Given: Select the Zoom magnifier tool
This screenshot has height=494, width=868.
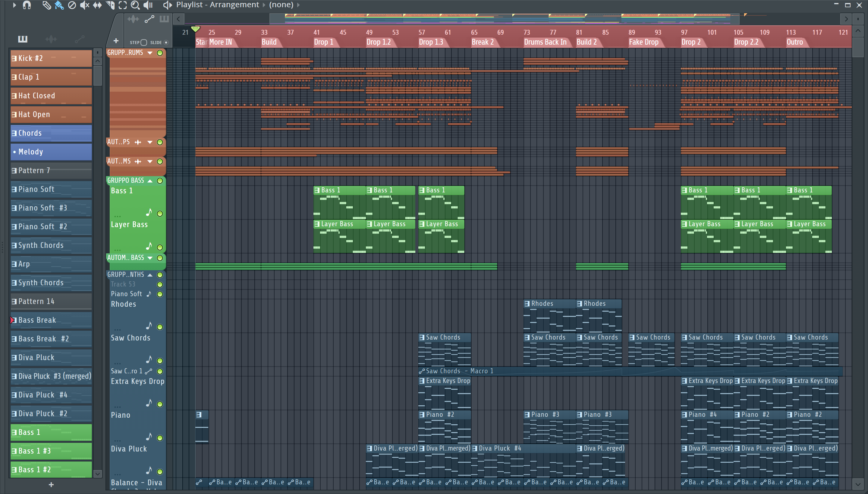Looking at the screenshot, I should [x=135, y=5].
